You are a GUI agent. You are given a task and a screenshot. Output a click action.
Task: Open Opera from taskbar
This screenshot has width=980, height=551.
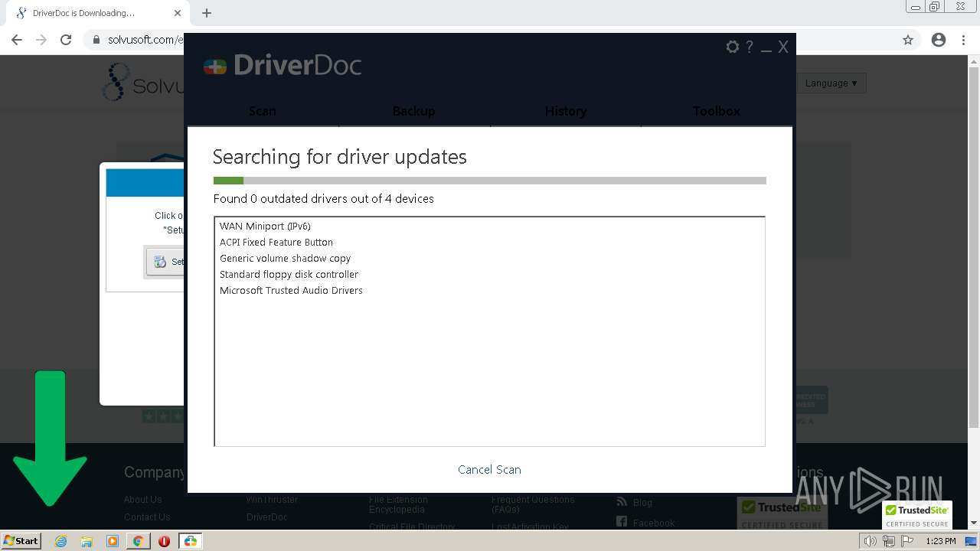pos(164,541)
